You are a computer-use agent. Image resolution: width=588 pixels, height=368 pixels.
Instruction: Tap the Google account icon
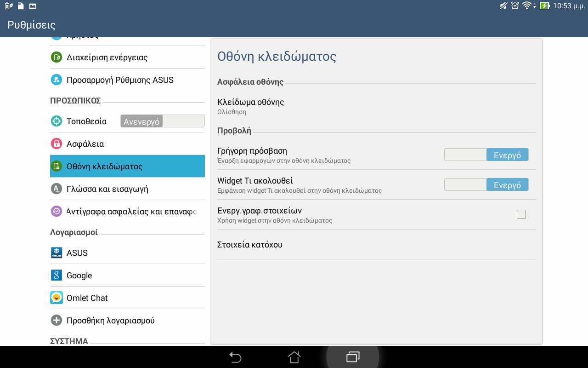coord(56,275)
